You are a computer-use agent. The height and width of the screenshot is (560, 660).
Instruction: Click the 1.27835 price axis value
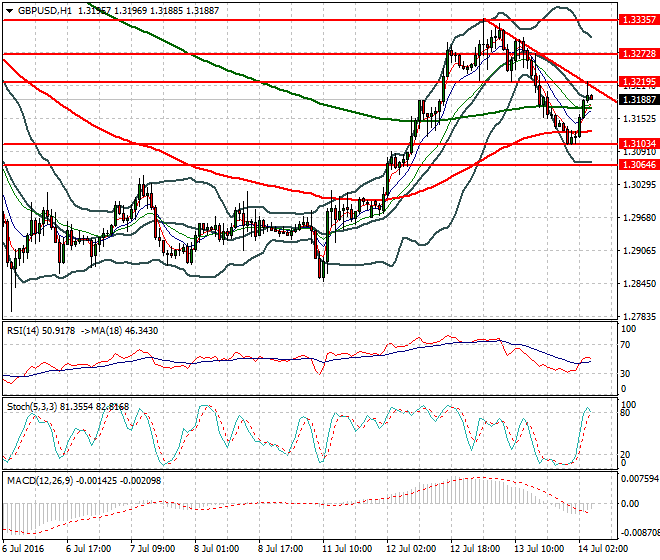[639, 316]
